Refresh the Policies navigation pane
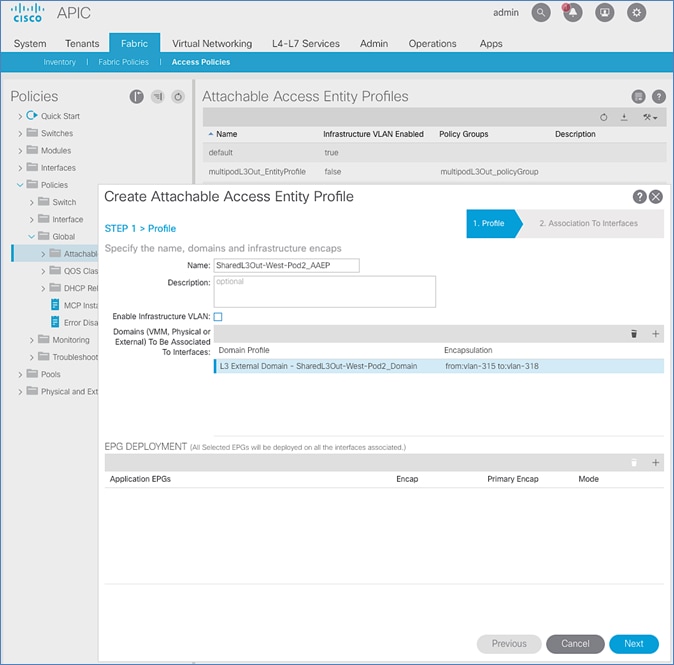 178,96
